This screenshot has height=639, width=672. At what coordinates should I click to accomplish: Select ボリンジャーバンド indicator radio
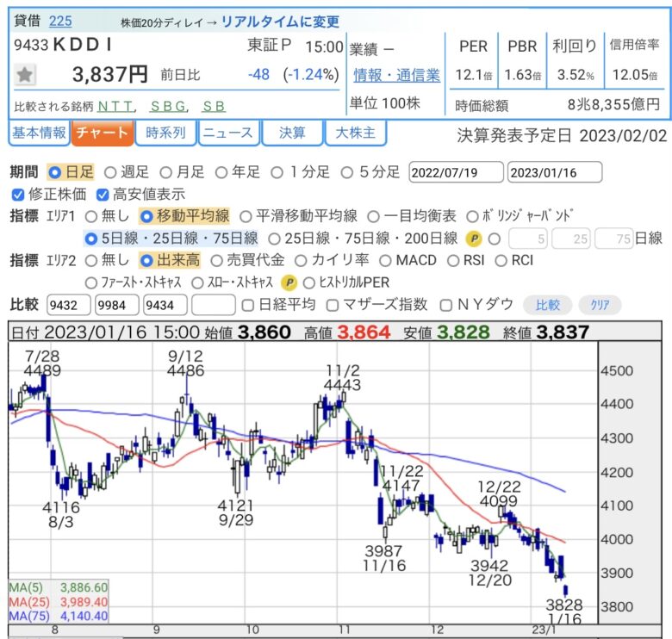(x=472, y=217)
